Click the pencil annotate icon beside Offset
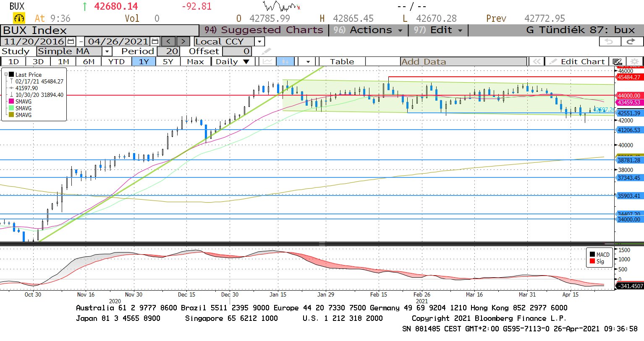Image resolution: width=644 pixels, height=341 pixels. point(266,52)
